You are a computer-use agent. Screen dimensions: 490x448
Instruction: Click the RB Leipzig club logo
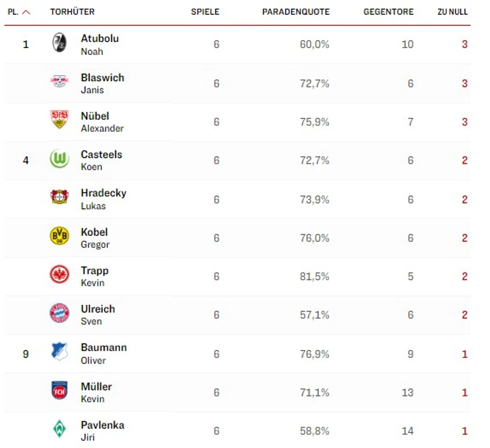pos(59,81)
